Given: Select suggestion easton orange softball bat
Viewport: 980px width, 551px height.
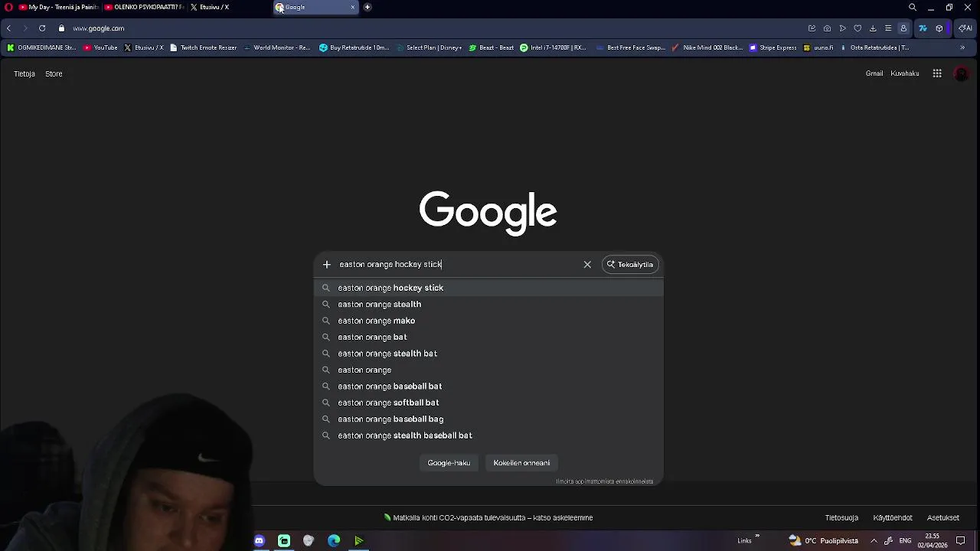Looking at the screenshot, I should (x=488, y=403).
